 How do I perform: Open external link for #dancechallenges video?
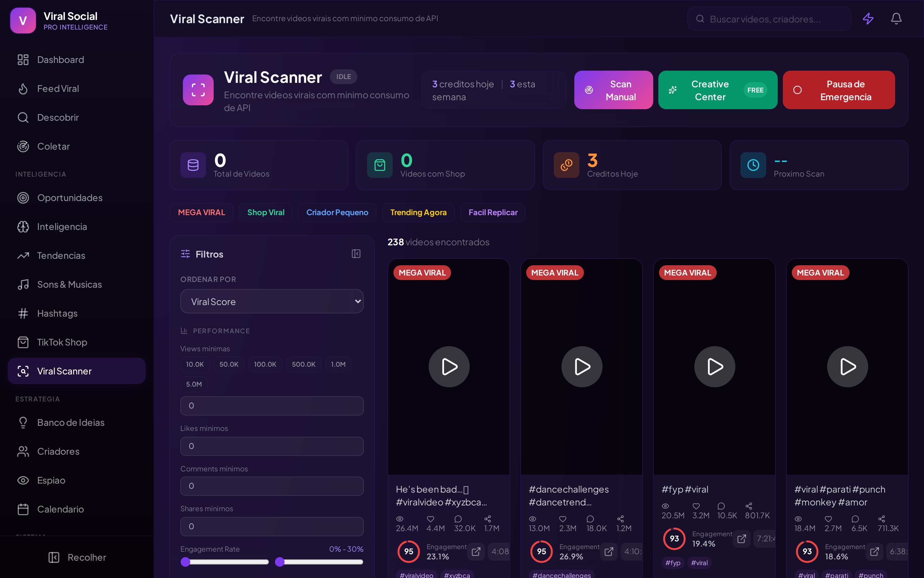click(609, 552)
